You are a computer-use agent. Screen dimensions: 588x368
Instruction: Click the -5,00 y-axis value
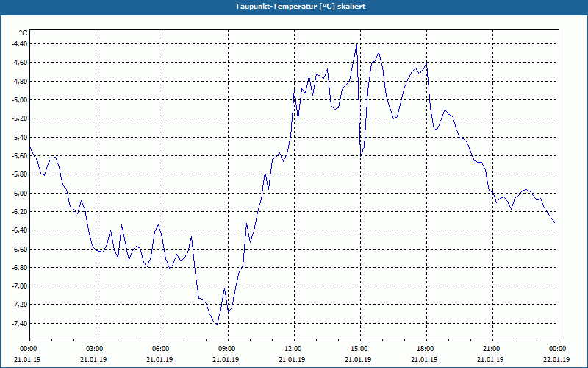19,99
